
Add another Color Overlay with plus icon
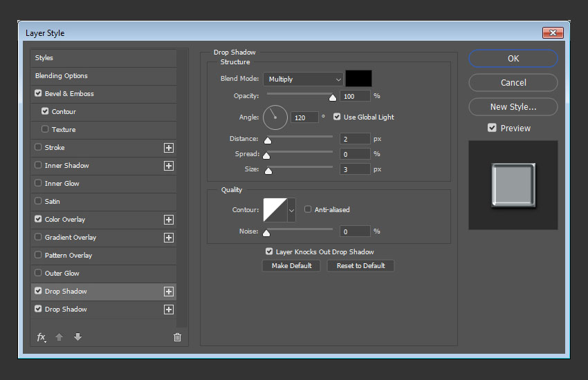pyautogui.click(x=169, y=220)
